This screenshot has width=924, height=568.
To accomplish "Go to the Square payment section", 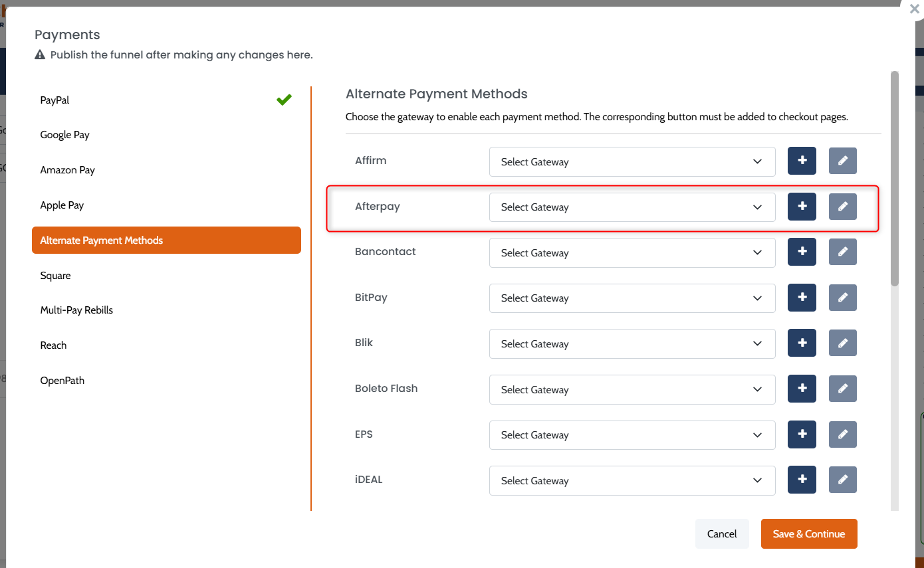I will [x=55, y=276].
